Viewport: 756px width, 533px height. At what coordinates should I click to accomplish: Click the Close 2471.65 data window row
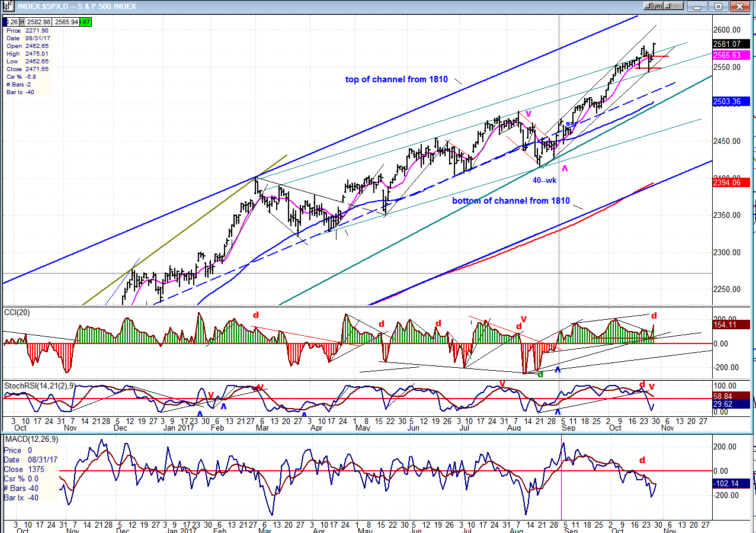coord(28,69)
